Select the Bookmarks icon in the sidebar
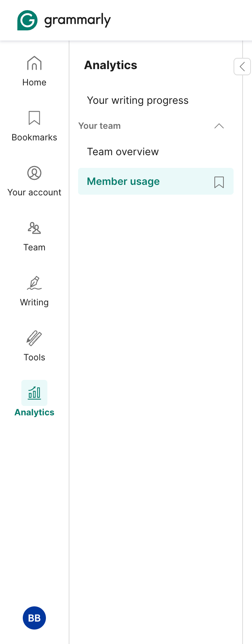This screenshot has width=252, height=644. (x=34, y=118)
